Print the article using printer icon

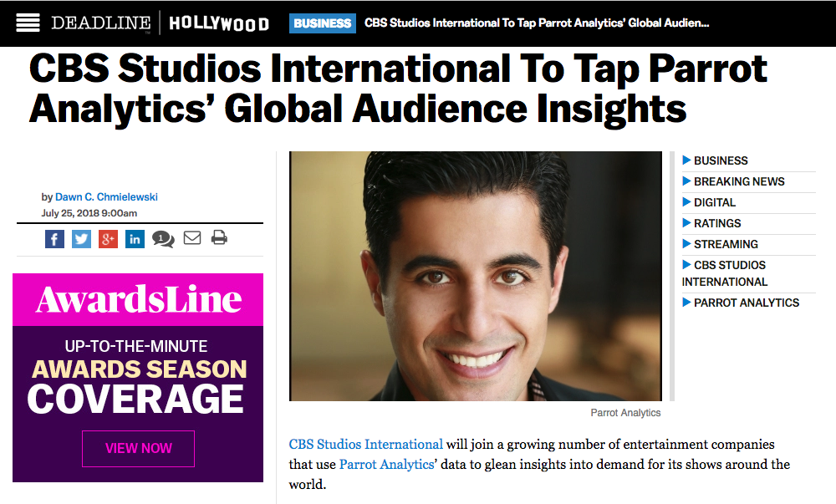[x=219, y=237]
